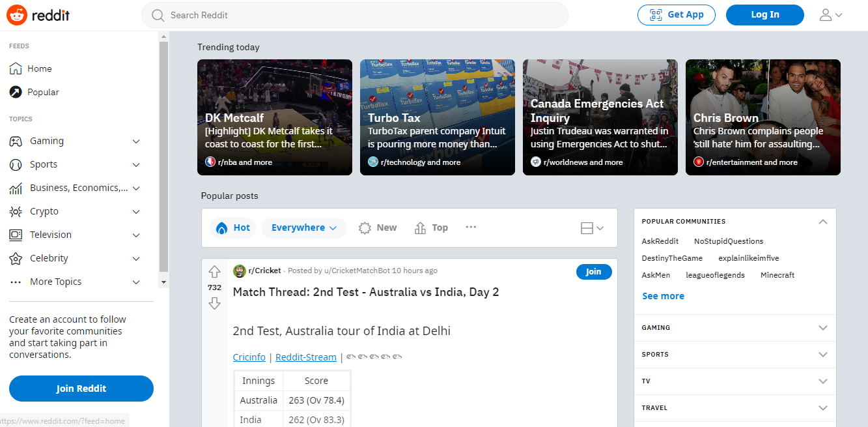Open the Everywhere location dropdown

[x=304, y=228]
